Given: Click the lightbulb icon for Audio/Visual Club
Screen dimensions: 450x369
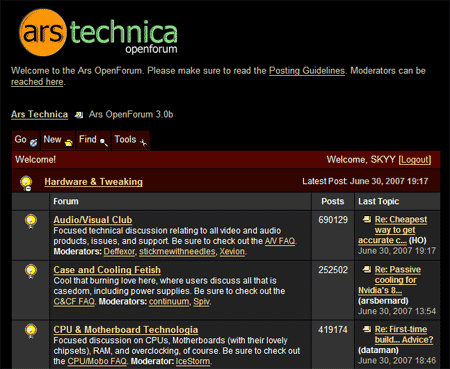Looking at the screenshot, I should coord(31,221).
